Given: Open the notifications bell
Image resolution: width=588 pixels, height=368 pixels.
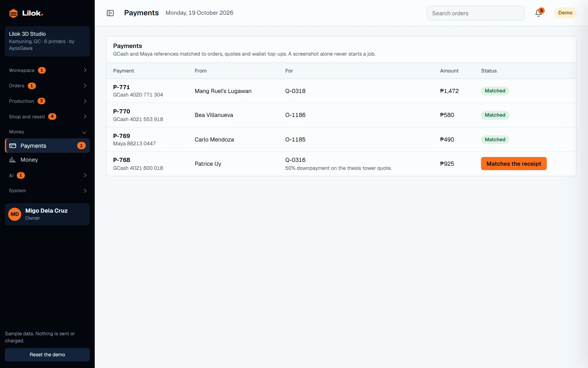Looking at the screenshot, I should click(539, 13).
